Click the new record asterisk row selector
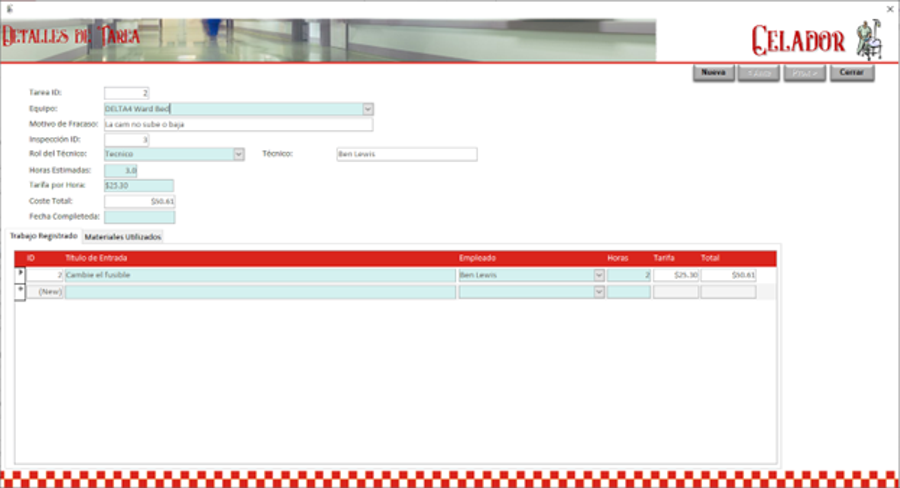This screenshot has width=900, height=488. 20,291
